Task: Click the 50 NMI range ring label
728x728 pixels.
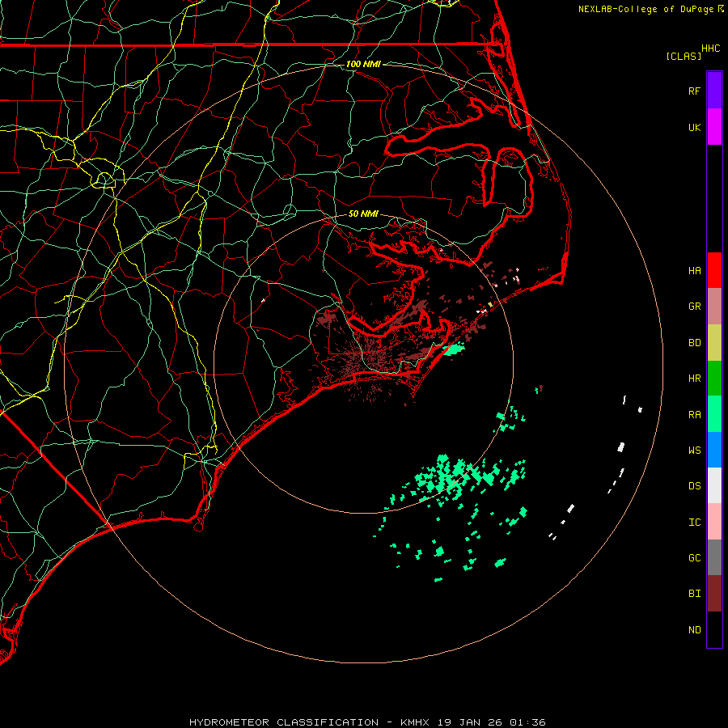Action: 363,214
